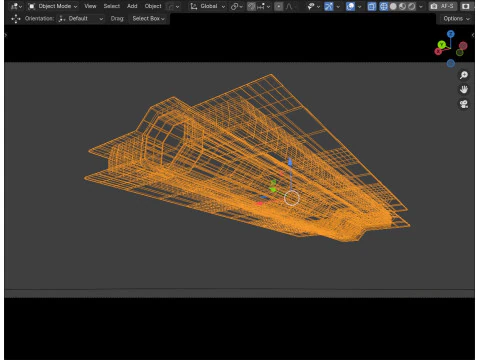Click the red X axis on navigation gizmo

pos(438,51)
